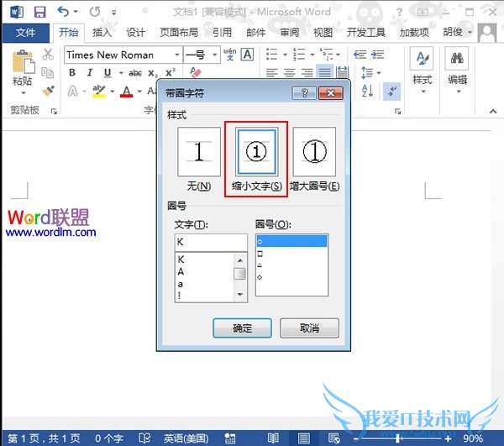Open the Styles (样式) gallery
Screen dimensions: 504x446
click(x=422, y=71)
